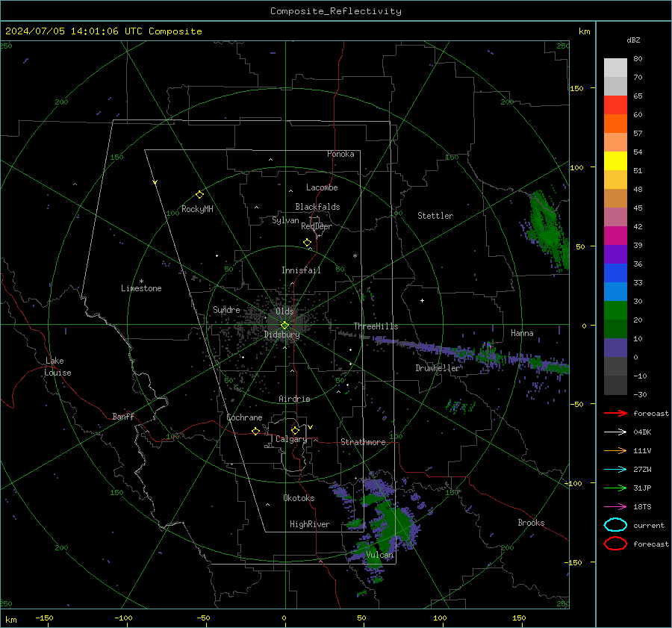Click the Okotoks label
This screenshot has width=672, height=628.
pos(299,498)
